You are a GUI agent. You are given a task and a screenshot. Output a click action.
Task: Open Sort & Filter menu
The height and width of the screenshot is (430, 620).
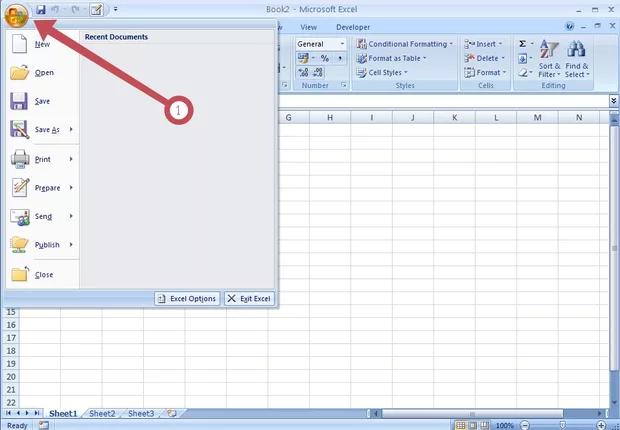(549, 59)
